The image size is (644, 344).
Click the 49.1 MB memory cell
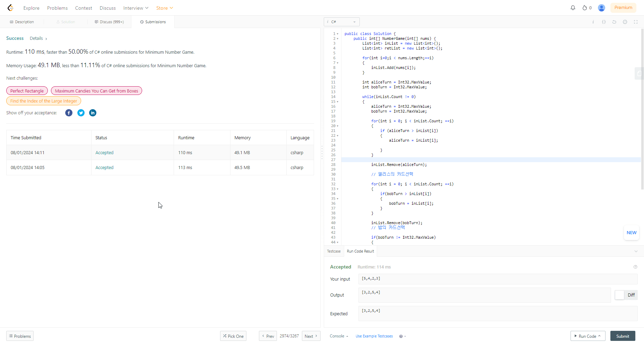258,152
